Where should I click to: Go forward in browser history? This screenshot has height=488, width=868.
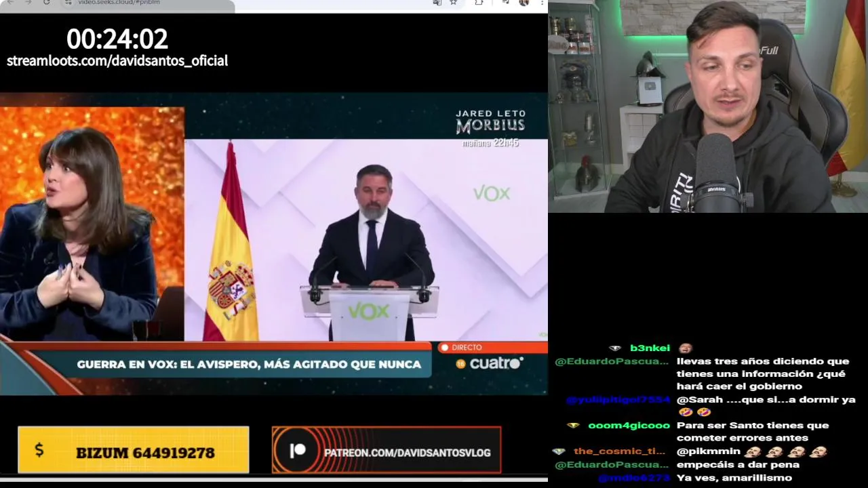click(28, 2)
